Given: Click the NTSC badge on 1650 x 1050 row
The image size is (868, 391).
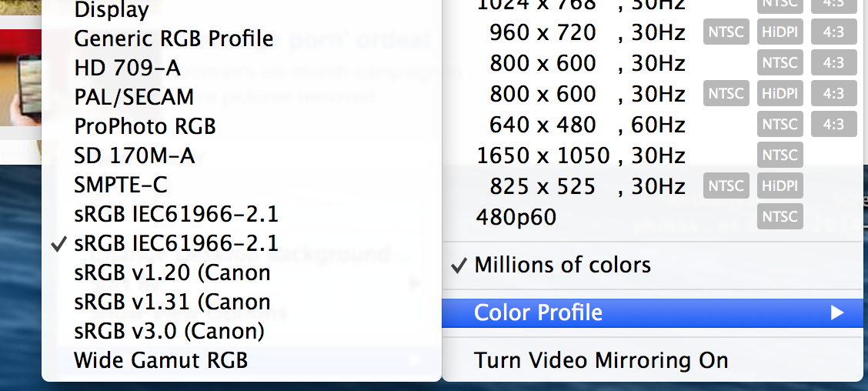Looking at the screenshot, I should click(780, 155).
